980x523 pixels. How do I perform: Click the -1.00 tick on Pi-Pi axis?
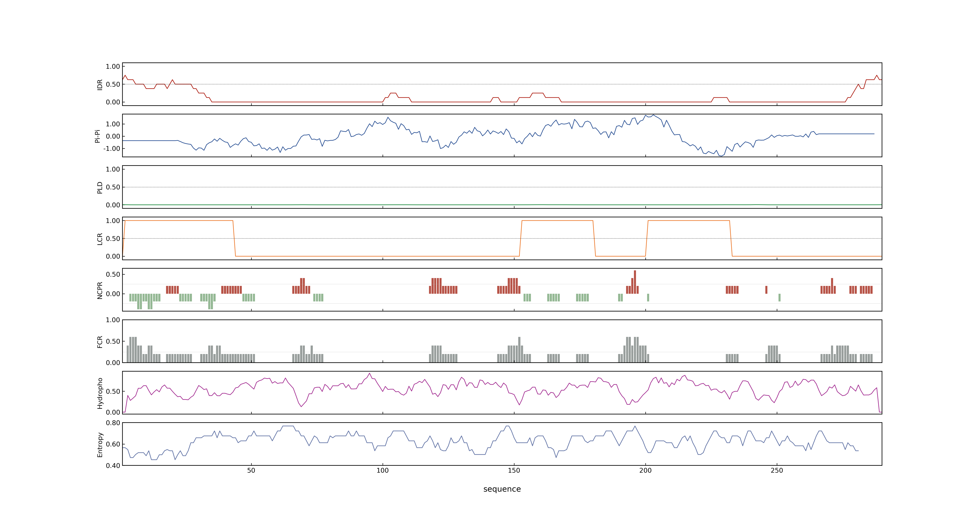[x=111, y=148]
